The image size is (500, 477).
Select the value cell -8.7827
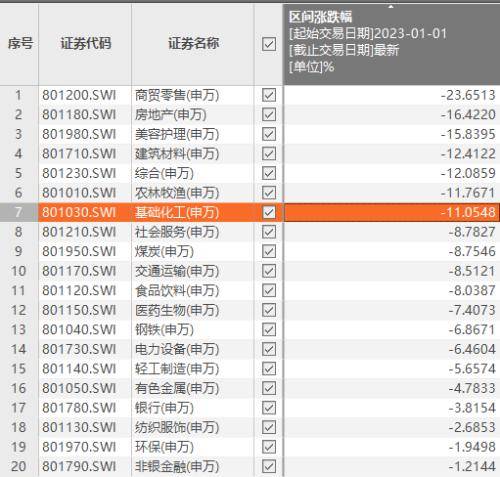392,232
